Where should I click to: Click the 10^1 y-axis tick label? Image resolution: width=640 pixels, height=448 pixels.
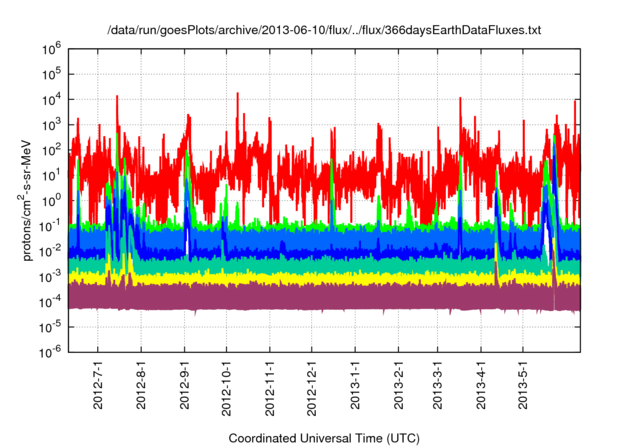[x=51, y=176]
